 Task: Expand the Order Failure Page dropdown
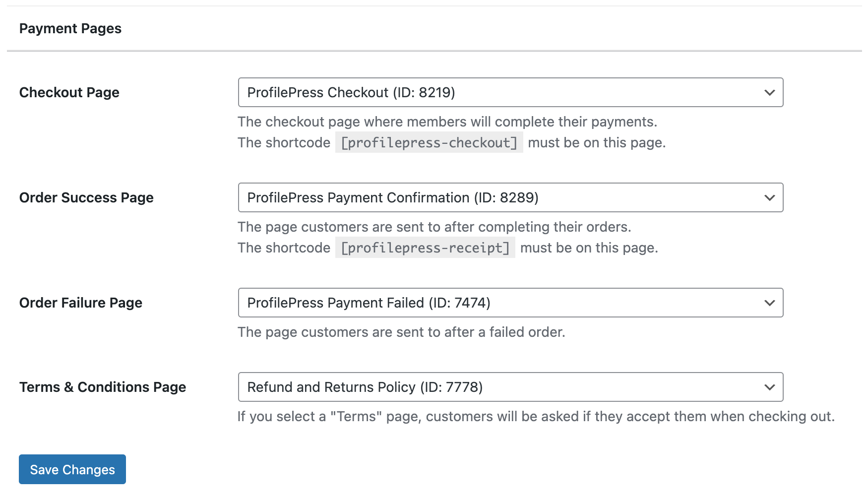[x=510, y=303]
